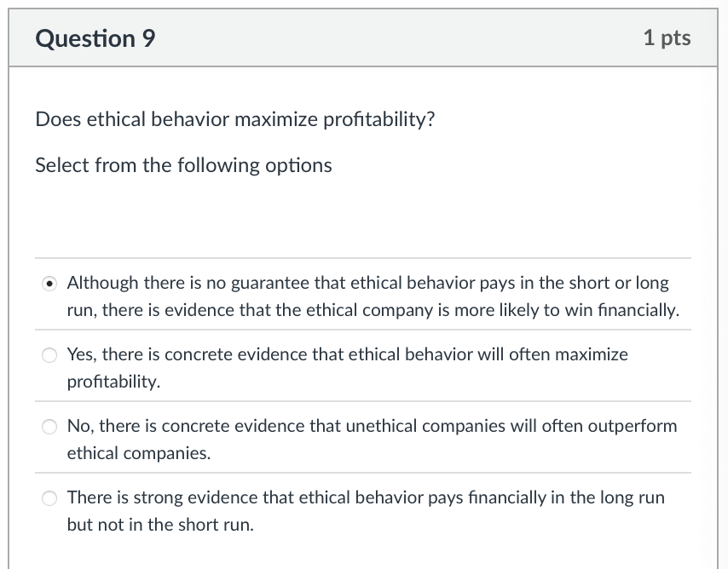This screenshot has width=728, height=569.
Task: Click the 'Select from the following options' prompt
Action: pyautogui.click(x=182, y=165)
